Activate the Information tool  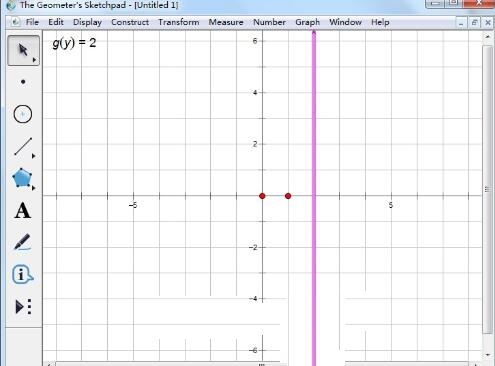23,274
